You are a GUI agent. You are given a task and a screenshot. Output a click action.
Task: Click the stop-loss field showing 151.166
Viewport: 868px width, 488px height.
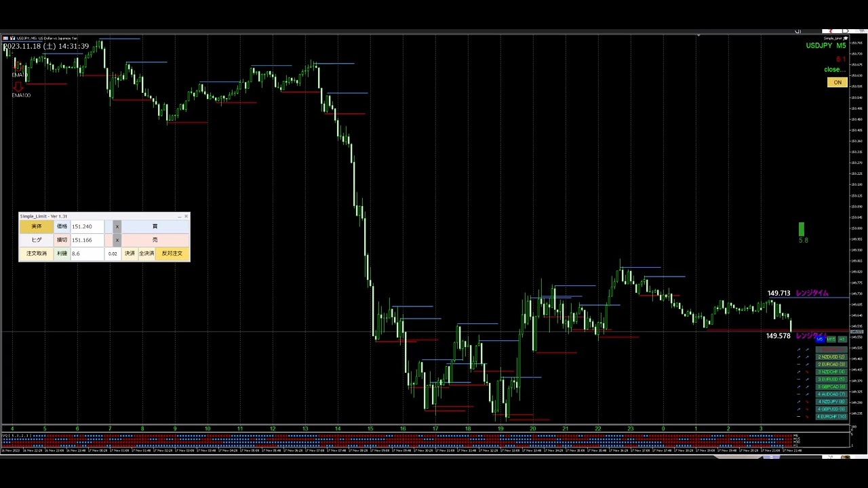pyautogui.click(x=87, y=240)
